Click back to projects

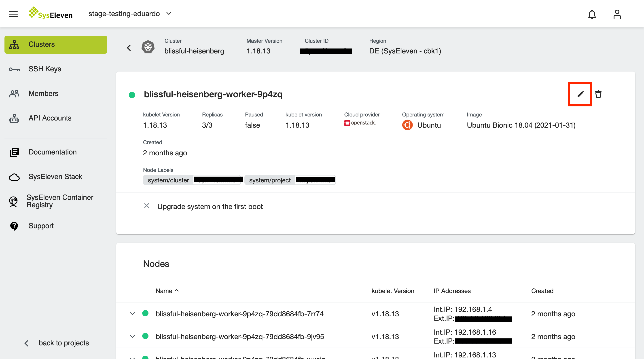(57, 343)
